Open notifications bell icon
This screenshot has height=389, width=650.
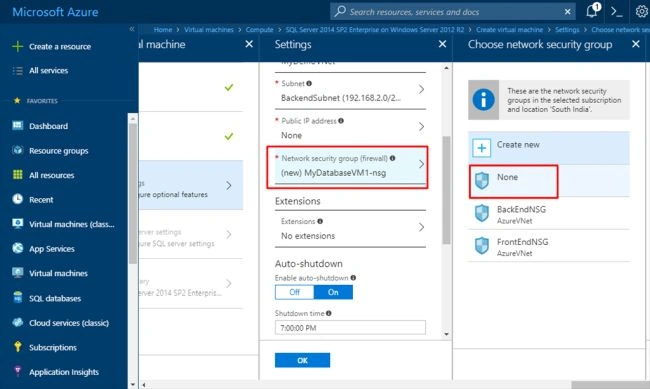coord(592,11)
